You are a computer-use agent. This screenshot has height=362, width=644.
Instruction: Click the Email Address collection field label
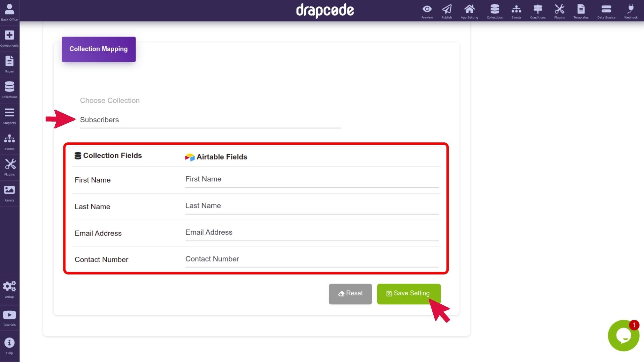pyautogui.click(x=98, y=233)
